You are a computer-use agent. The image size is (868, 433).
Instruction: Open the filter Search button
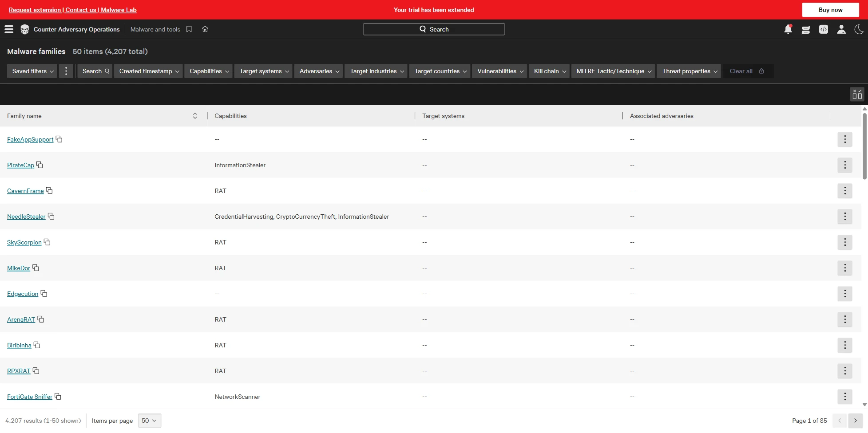(95, 71)
